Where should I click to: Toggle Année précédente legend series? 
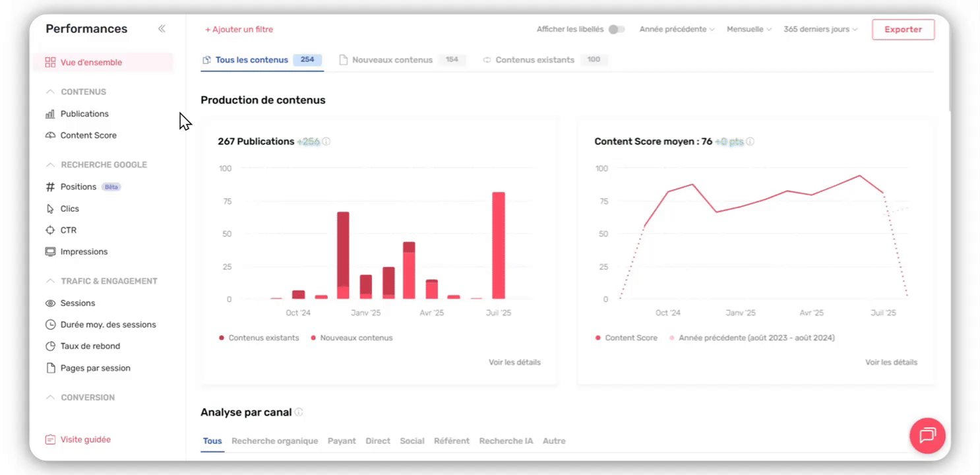point(752,338)
